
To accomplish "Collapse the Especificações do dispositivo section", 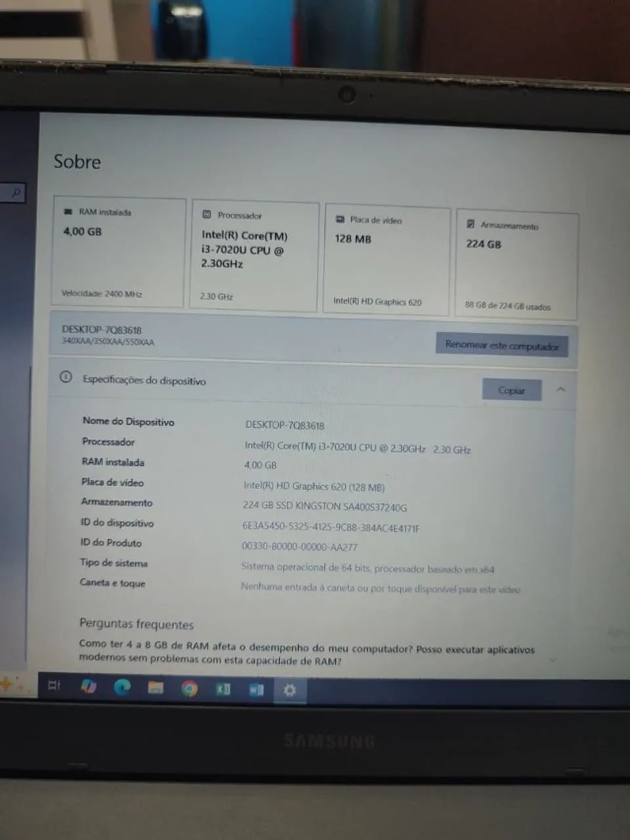I will coord(561,389).
